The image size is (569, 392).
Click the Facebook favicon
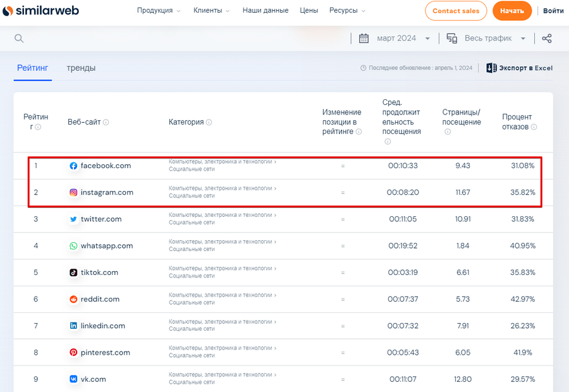click(x=73, y=166)
